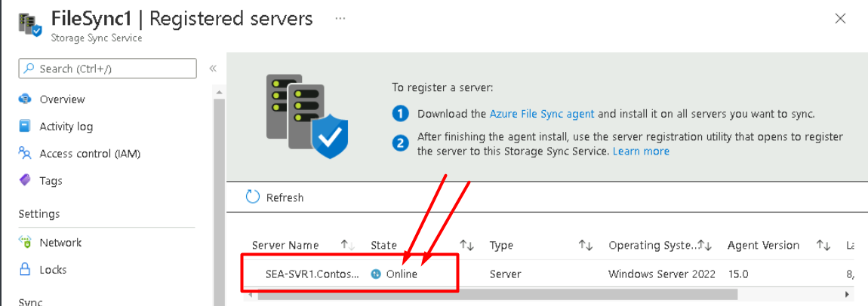Click the Online state cell

click(402, 274)
